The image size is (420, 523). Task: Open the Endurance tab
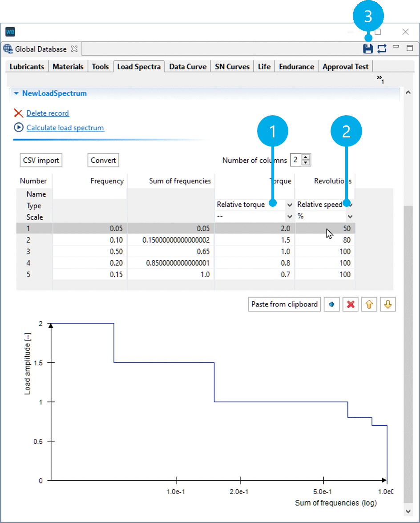coord(296,66)
